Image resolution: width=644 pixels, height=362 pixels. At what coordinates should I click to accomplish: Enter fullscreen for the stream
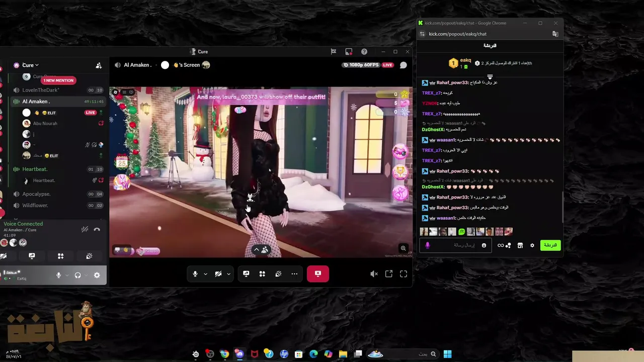[404, 274]
